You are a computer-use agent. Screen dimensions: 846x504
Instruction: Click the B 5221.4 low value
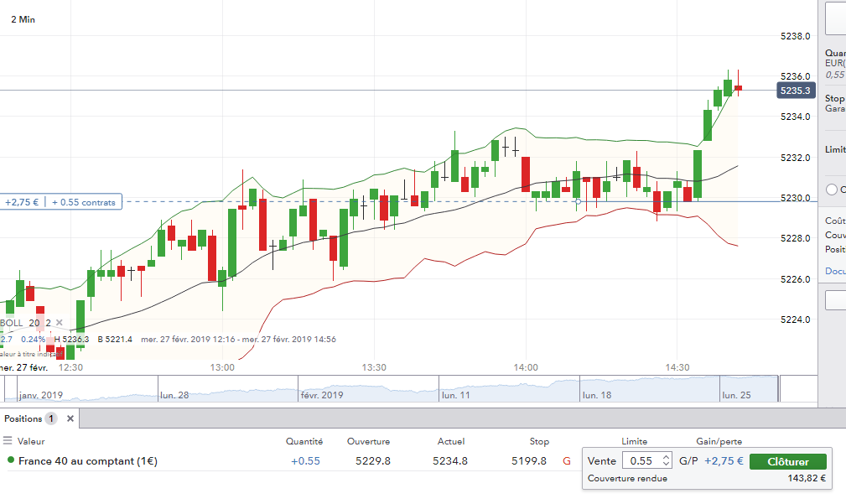pos(115,340)
